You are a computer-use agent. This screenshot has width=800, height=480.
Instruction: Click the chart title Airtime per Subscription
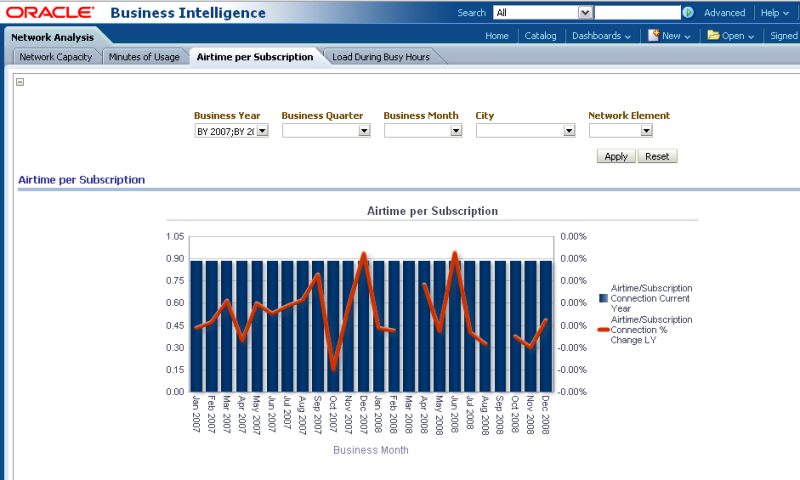coord(432,211)
